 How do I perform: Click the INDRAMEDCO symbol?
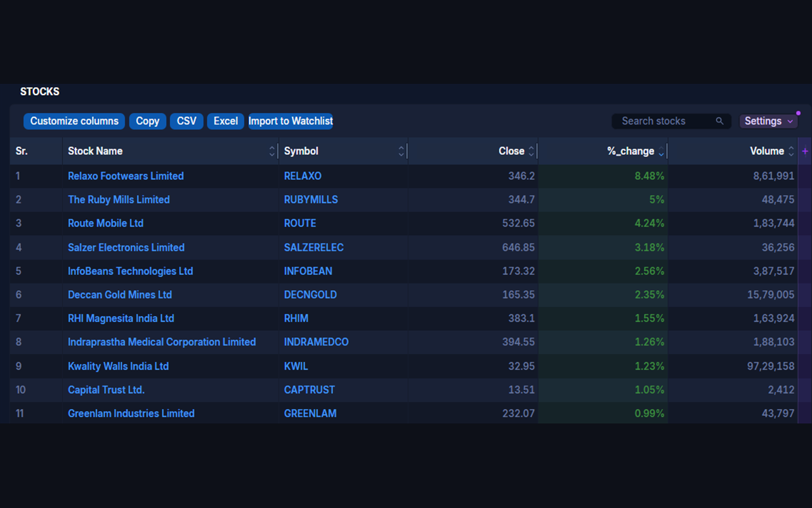tap(317, 342)
